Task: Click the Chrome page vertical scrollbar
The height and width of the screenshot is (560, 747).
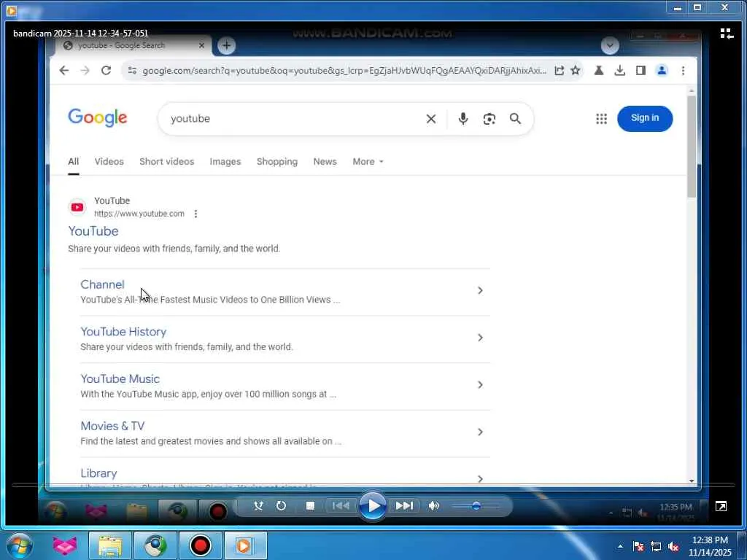Action: point(692,147)
